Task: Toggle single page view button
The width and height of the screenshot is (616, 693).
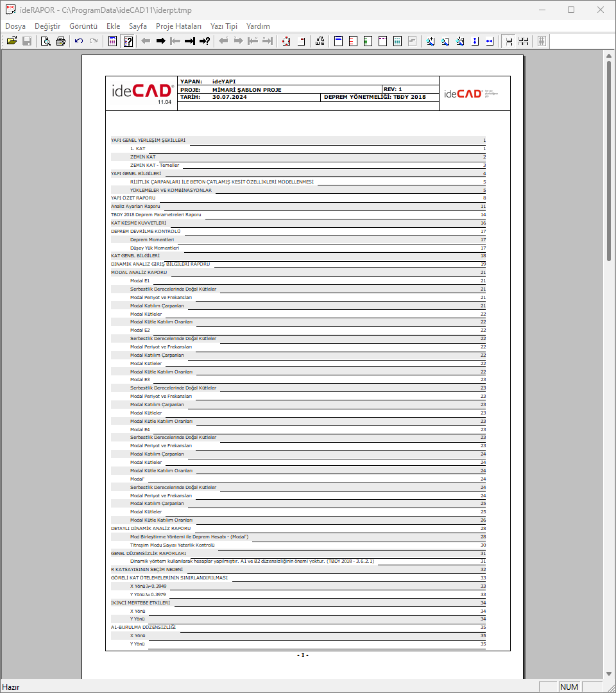Action: (x=509, y=41)
